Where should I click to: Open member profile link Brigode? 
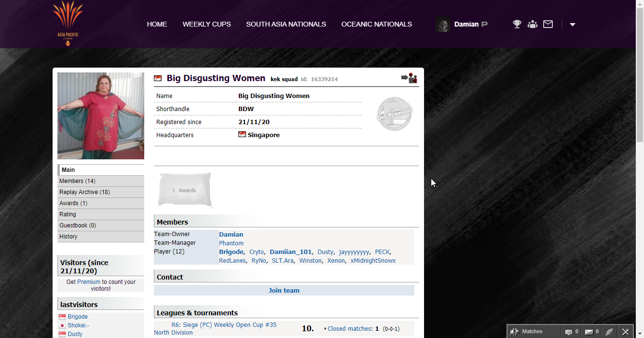(231, 252)
